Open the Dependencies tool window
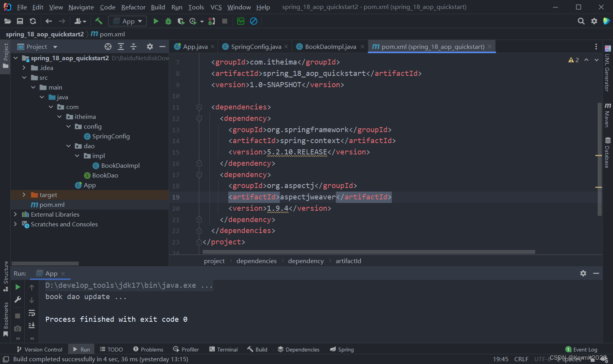613x364 pixels. coord(299,350)
